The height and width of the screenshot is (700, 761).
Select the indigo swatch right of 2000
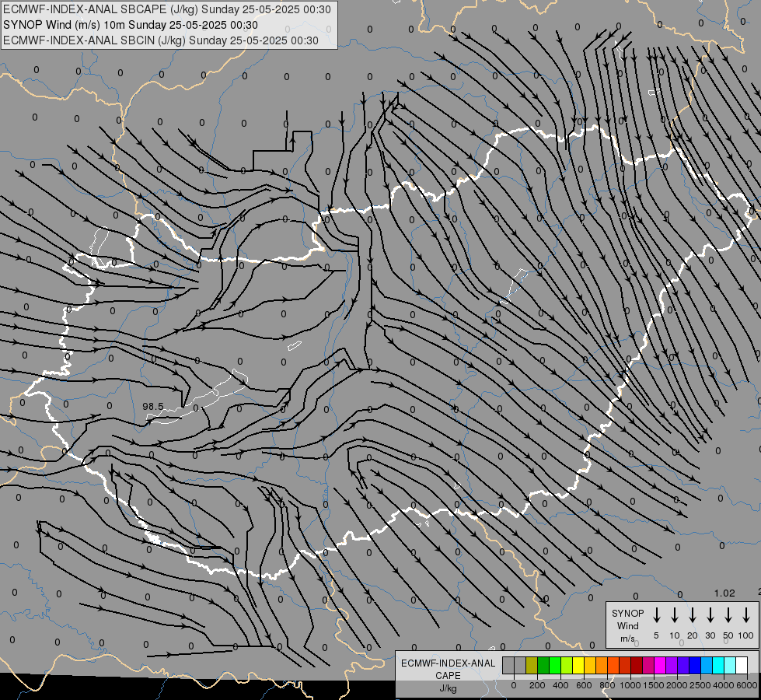683,665
